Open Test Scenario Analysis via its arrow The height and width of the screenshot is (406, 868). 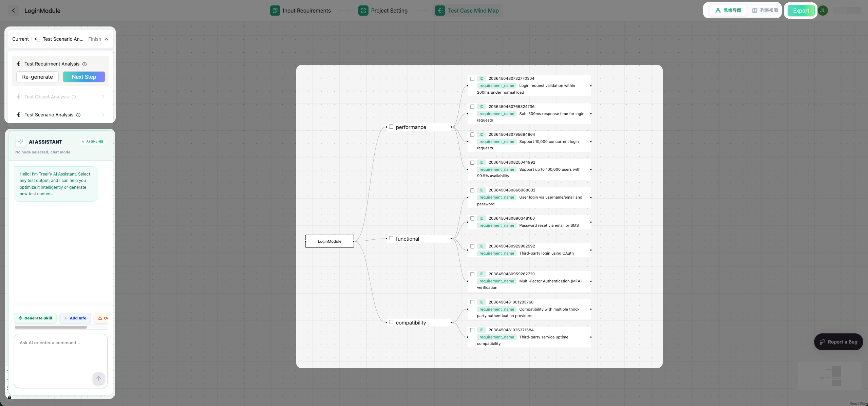pyautogui.click(x=103, y=115)
